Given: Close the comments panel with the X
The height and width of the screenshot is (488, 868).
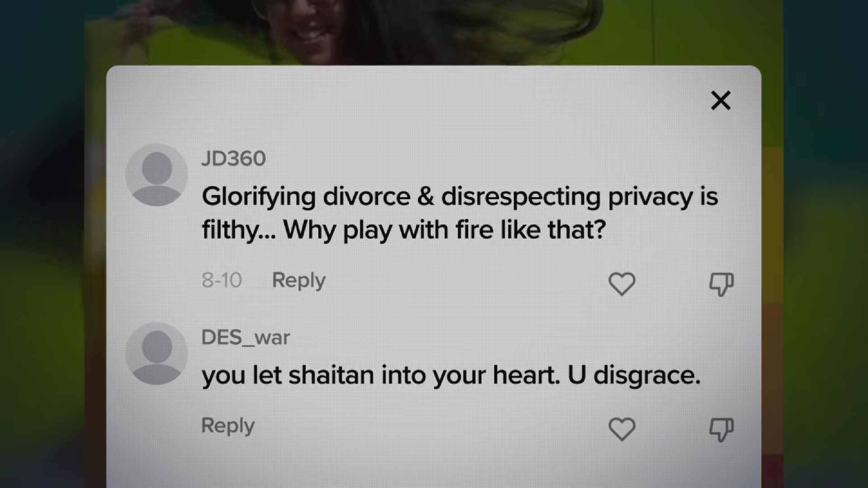Looking at the screenshot, I should pos(721,100).
